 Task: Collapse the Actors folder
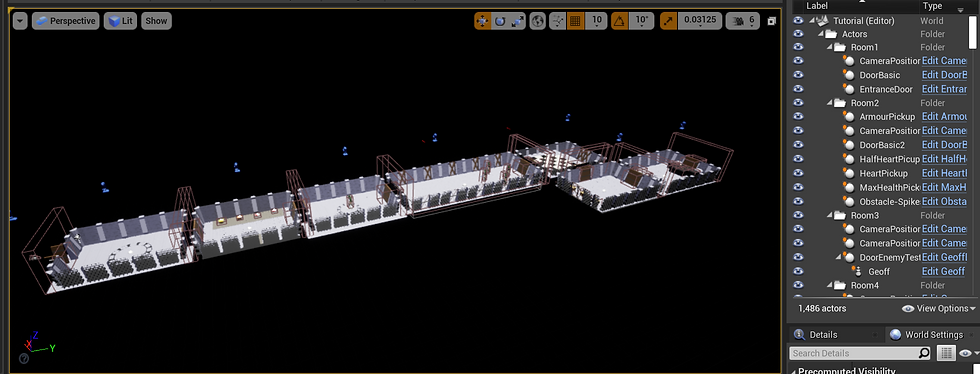click(821, 34)
